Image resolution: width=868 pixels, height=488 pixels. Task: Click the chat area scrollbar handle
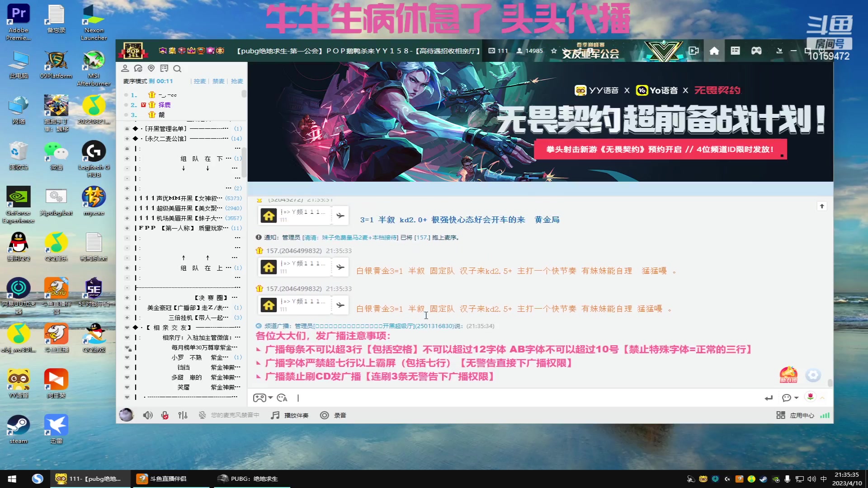pyautogui.click(x=830, y=383)
